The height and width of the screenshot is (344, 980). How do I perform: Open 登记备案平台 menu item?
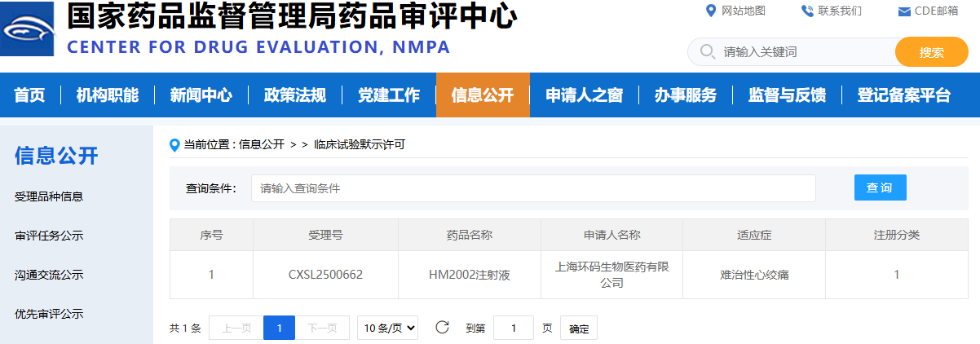(x=903, y=95)
